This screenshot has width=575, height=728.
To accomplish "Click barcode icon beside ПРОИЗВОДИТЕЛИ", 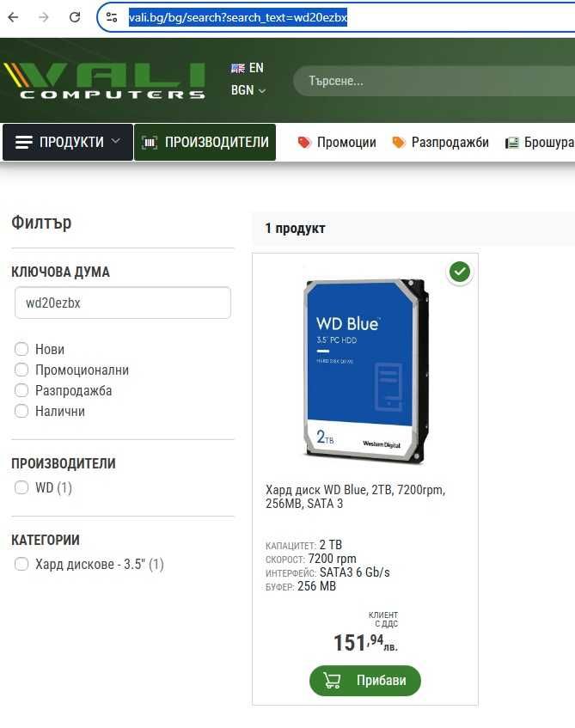I will click(x=150, y=143).
